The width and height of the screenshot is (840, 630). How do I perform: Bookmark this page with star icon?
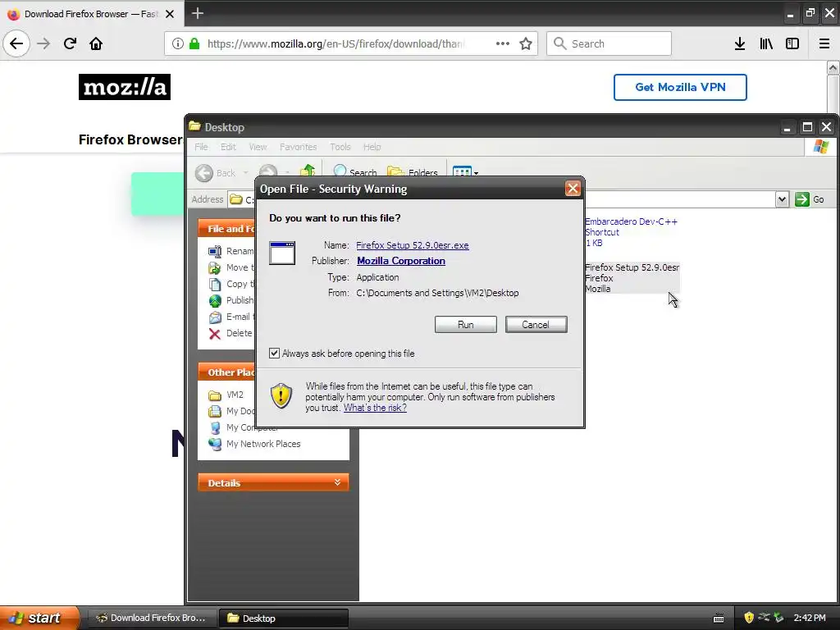[x=526, y=43]
